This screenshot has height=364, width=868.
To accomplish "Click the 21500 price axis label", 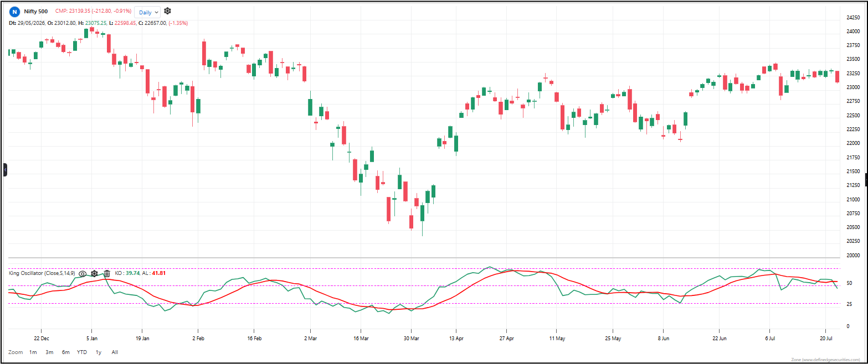I will [x=852, y=171].
